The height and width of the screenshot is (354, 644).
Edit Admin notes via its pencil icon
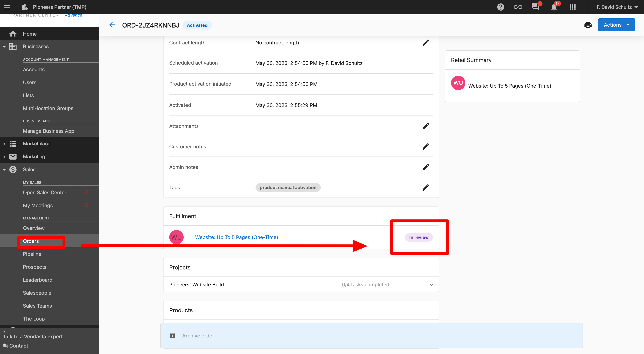[426, 167]
